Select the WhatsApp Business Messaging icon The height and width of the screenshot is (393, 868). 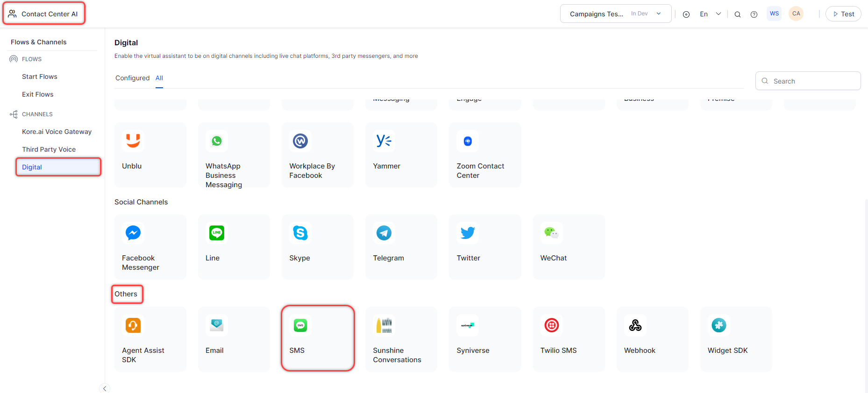[217, 141]
